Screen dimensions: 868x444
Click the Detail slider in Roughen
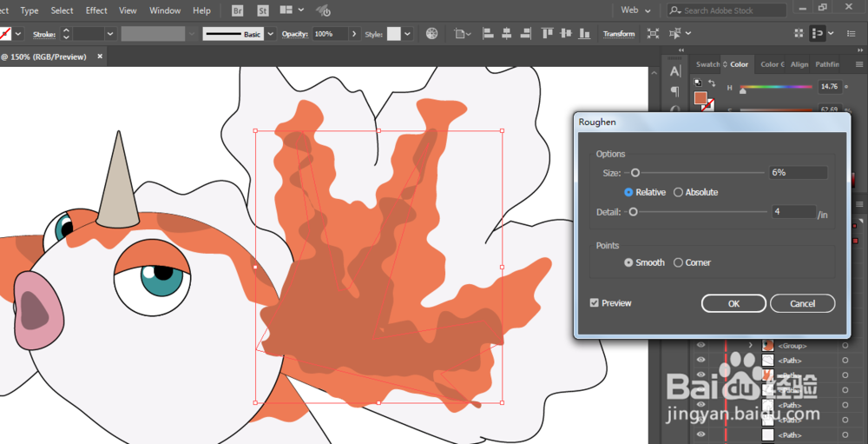coord(696,212)
